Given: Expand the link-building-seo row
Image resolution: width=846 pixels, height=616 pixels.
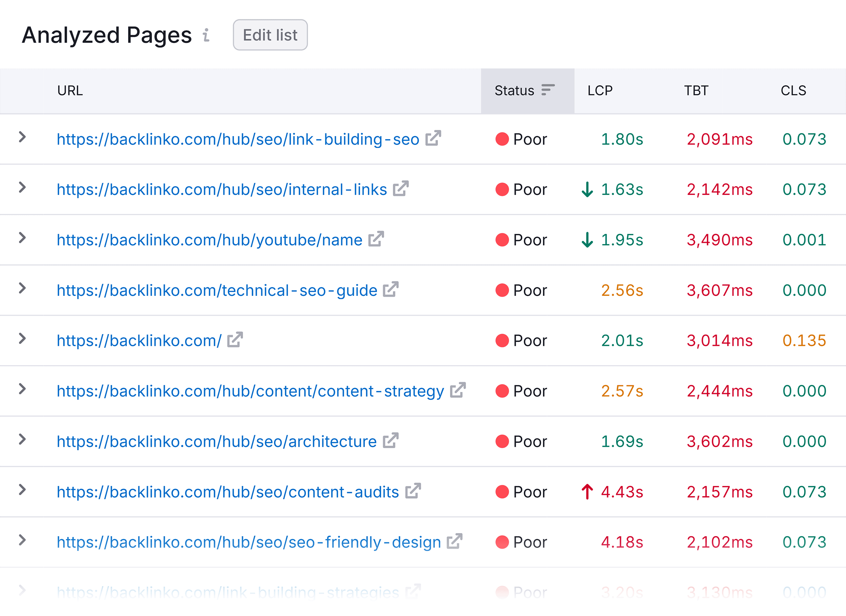Looking at the screenshot, I should (x=22, y=137).
